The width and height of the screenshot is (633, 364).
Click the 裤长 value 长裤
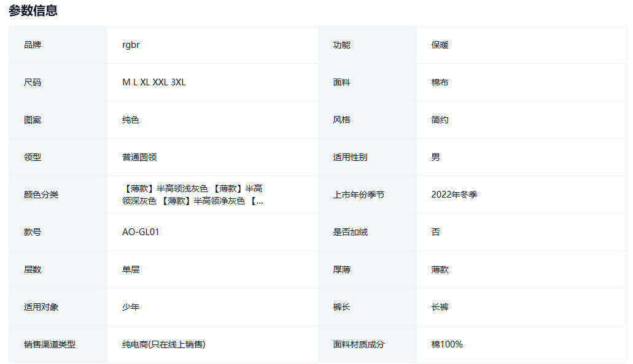(x=440, y=307)
